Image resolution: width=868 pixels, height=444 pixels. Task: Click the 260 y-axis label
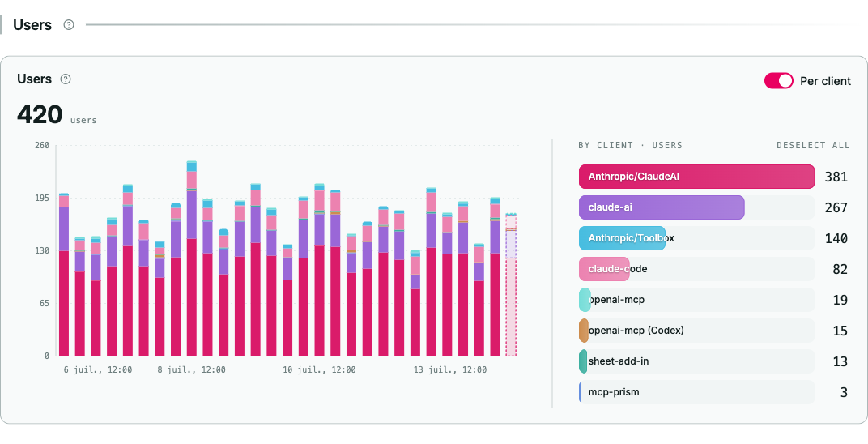(x=43, y=146)
